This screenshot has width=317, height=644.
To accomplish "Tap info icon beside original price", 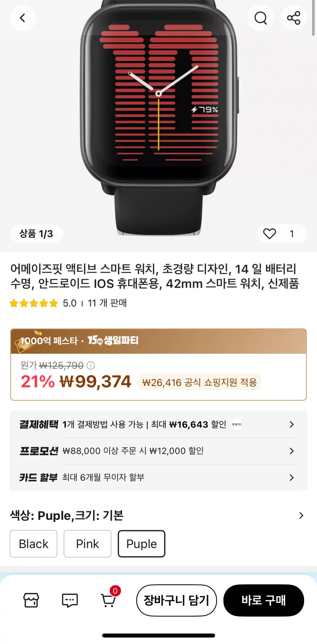I will tap(91, 365).
